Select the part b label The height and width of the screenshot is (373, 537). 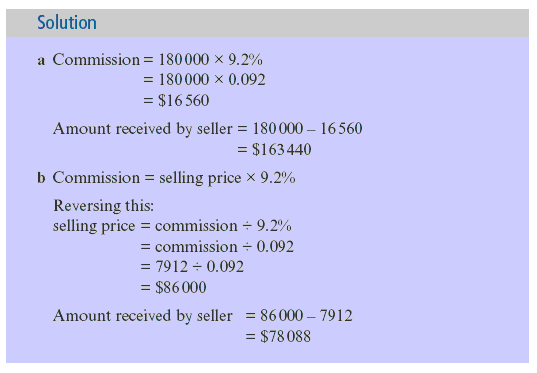(41, 178)
